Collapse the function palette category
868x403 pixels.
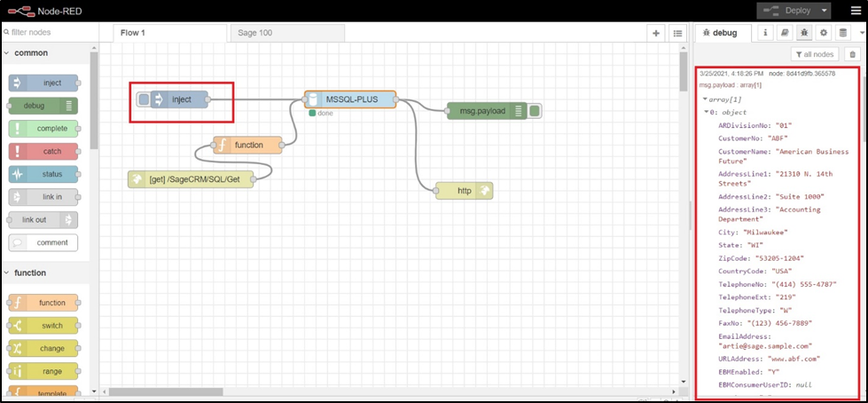8,273
